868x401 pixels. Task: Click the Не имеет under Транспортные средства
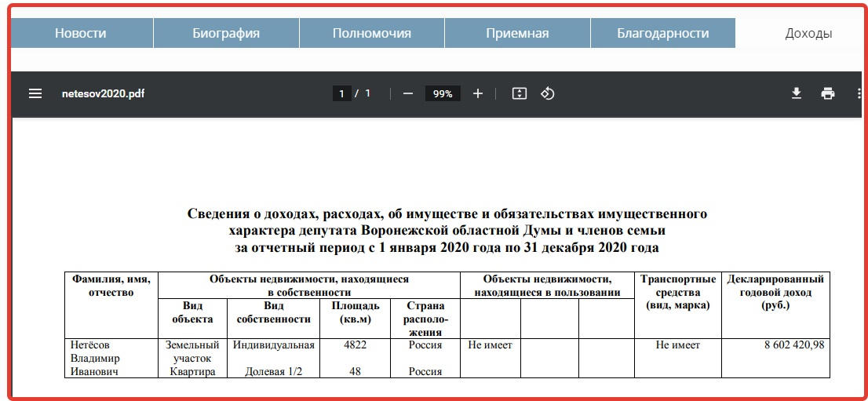point(678,345)
